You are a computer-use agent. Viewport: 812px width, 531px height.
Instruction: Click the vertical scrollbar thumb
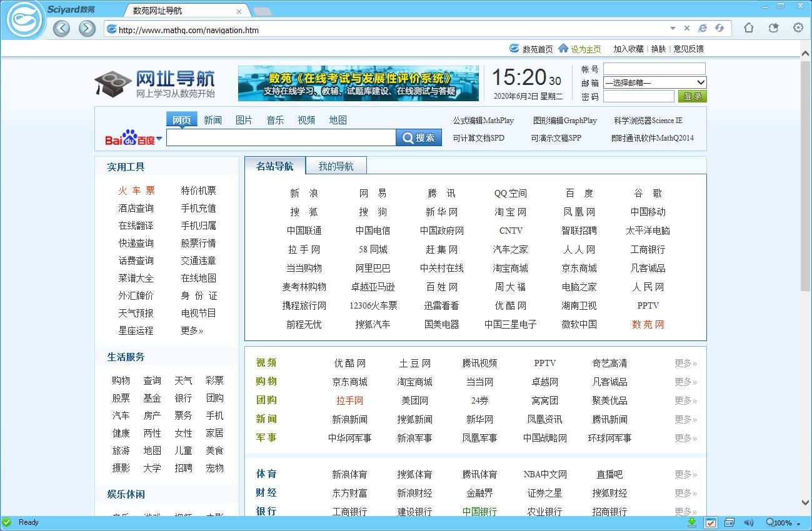(x=806, y=175)
